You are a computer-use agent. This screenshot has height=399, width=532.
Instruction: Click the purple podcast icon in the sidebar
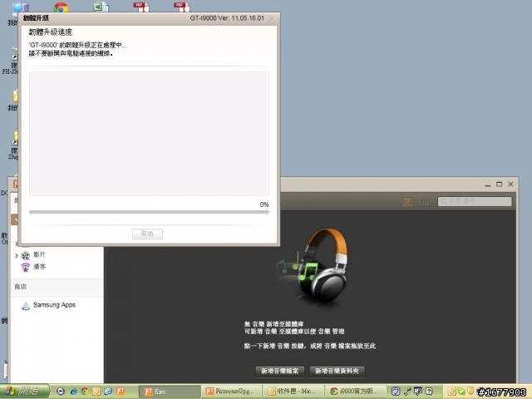coord(26,268)
